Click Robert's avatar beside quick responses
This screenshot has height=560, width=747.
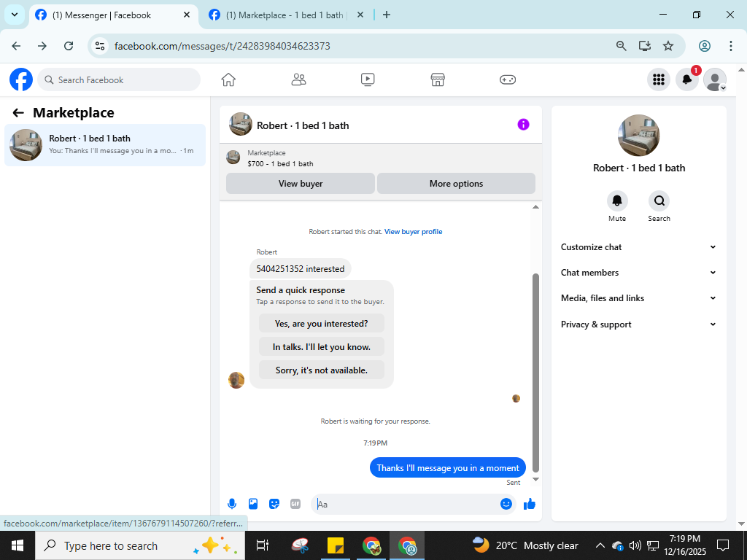(236, 380)
